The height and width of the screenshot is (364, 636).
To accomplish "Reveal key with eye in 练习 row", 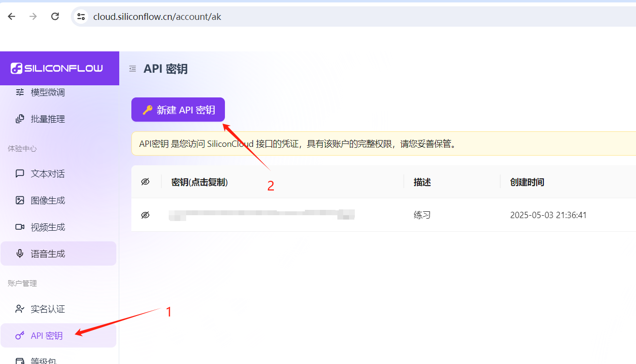I will [145, 215].
